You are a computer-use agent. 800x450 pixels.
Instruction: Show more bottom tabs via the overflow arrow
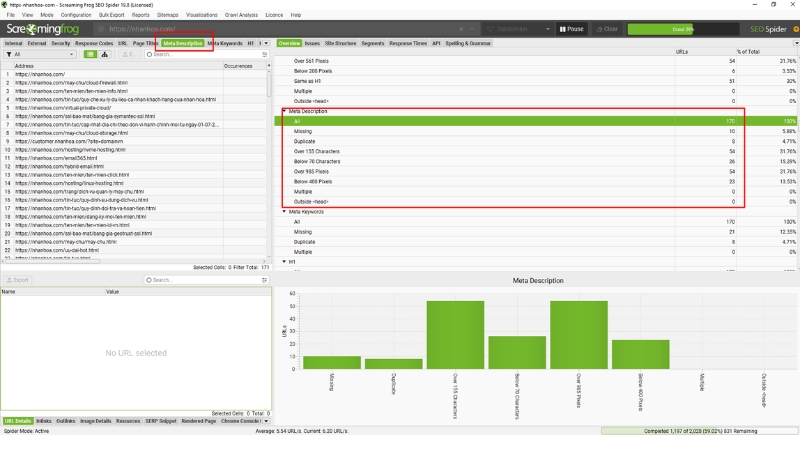[x=266, y=421]
